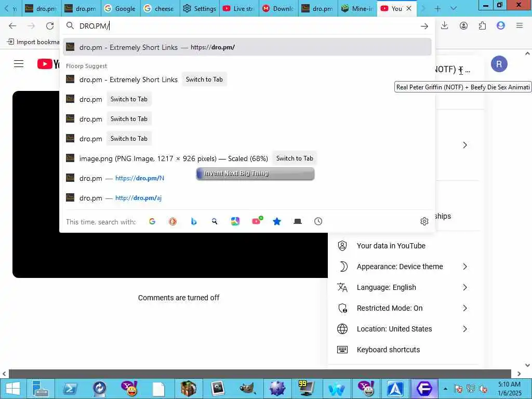Open a new tab with the plus button
The height and width of the screenshot is (399, 532).
(437, 9)
